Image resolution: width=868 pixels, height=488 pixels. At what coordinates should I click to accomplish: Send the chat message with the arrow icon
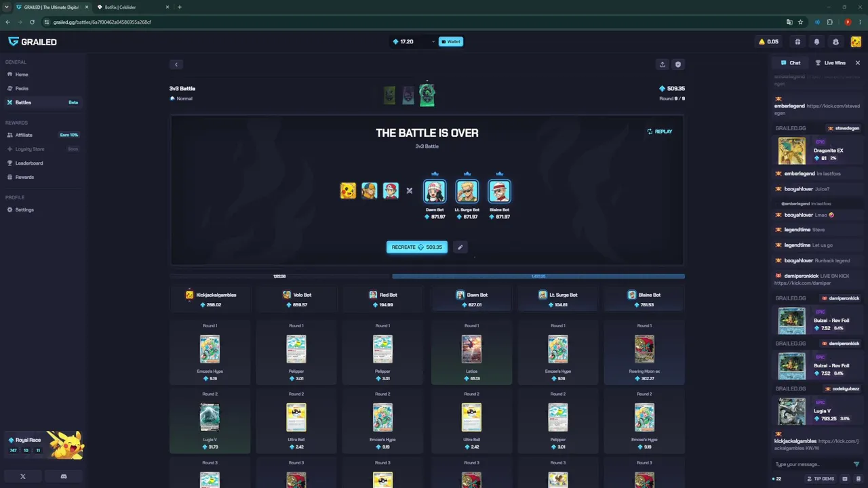[856, 464]
